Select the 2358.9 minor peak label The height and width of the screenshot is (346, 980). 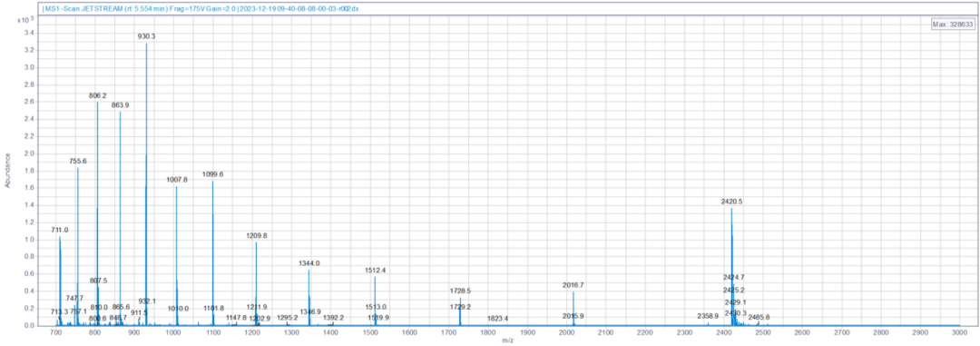pos(708,317)
